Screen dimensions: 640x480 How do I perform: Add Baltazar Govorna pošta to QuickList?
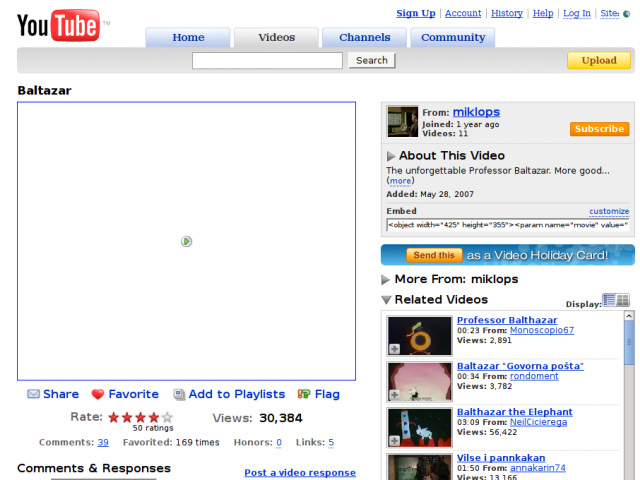pyautogui.click(x=394, y=395)
